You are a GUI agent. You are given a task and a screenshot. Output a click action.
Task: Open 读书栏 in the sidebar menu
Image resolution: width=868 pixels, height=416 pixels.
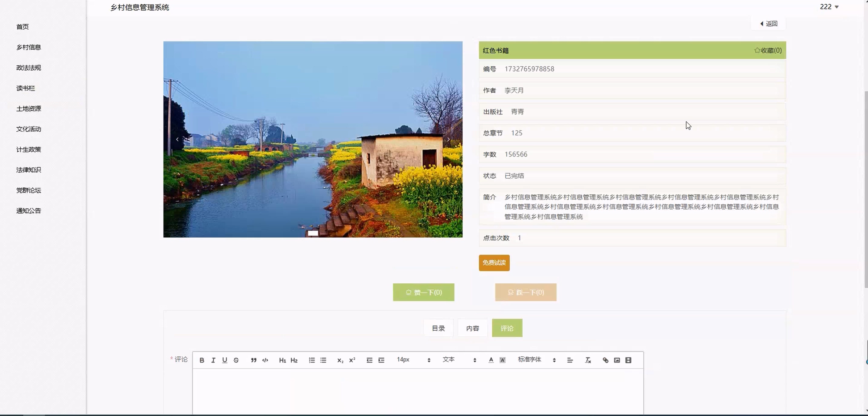[26, 88]
